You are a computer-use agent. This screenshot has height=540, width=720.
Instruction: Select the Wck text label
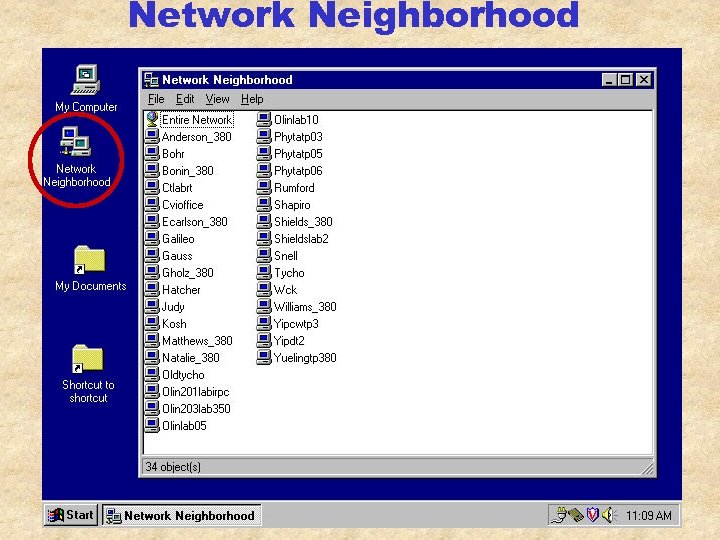pyautogui.click(x=285, y=290)
